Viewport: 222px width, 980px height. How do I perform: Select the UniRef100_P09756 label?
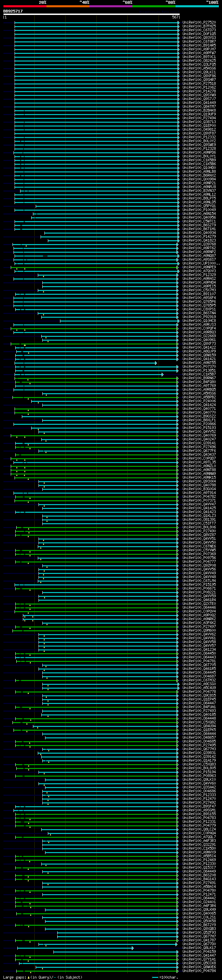coord(199,558)
